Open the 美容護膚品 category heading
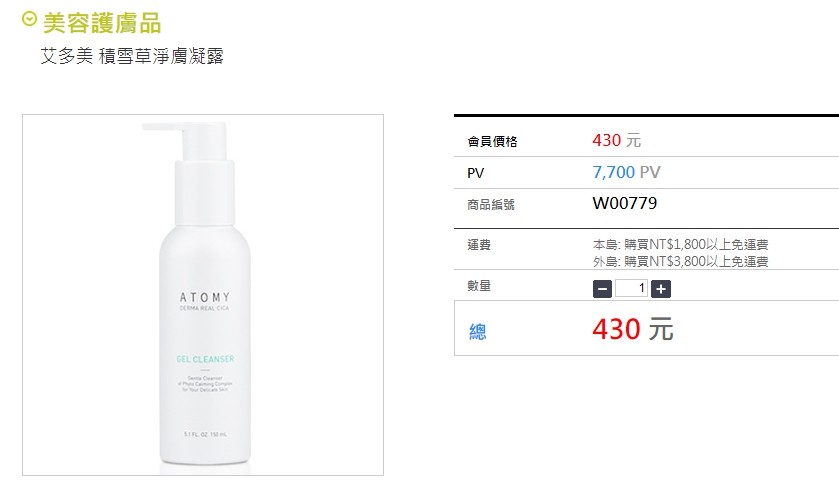The height and width of the screenshot is (489, 839). 102,24
